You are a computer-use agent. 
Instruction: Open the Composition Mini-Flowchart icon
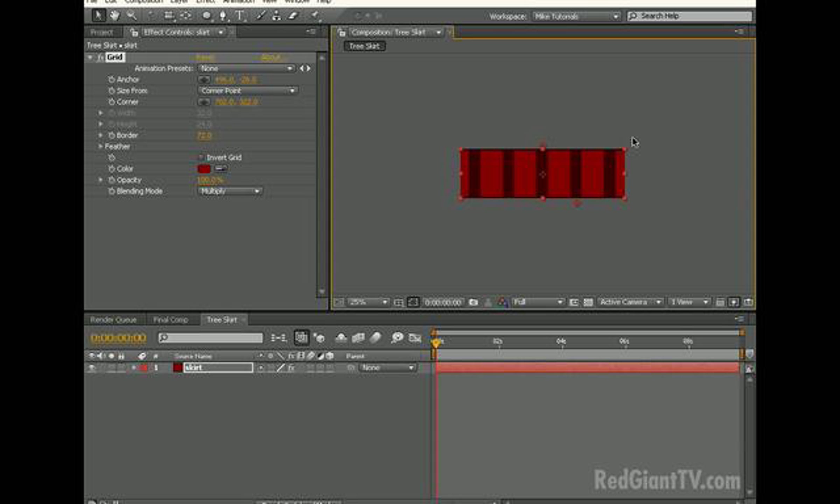pos(279,338)
